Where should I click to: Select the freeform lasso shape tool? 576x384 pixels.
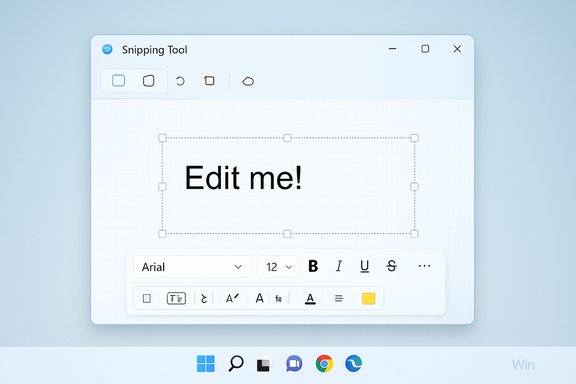[248, 81]
